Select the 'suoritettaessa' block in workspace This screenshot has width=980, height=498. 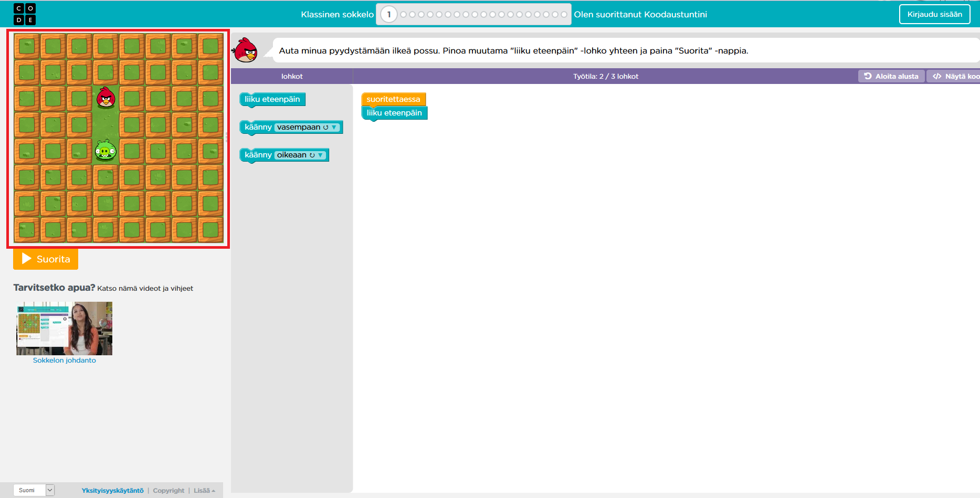pyautogui.click(x=393, y=99)
